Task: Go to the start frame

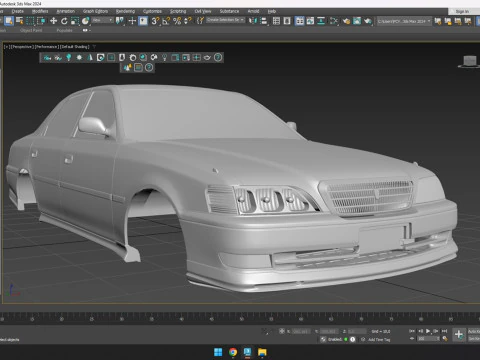Action: (x=412, y=331)
